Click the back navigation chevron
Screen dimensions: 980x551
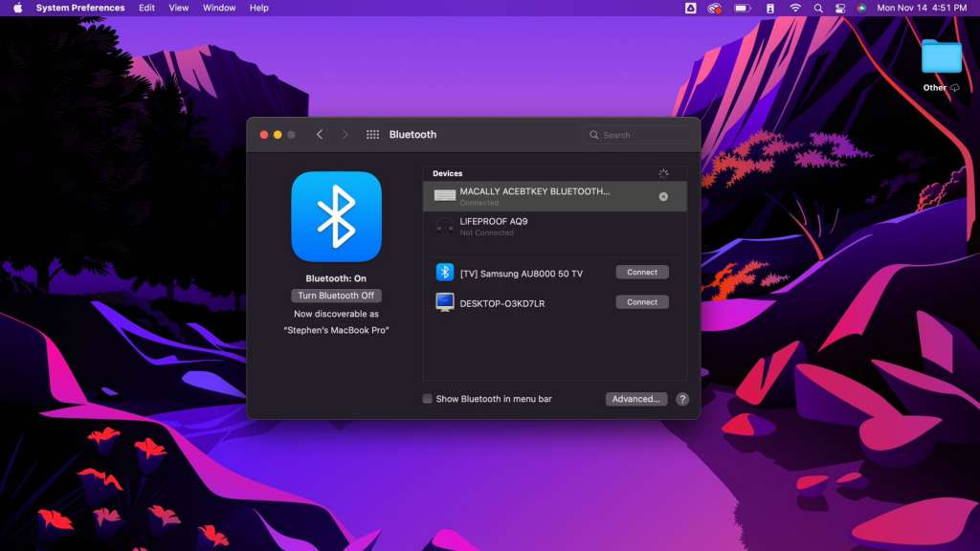(x=320, y=134)
